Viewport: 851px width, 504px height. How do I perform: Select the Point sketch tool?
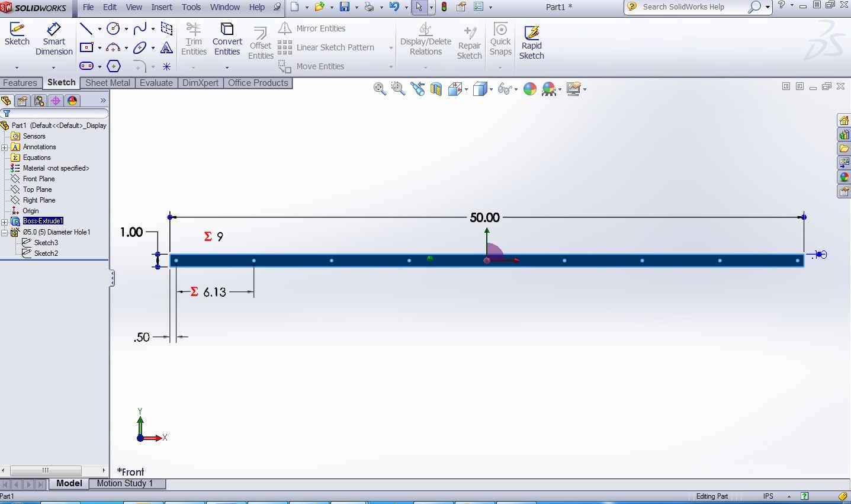point(167,66)
